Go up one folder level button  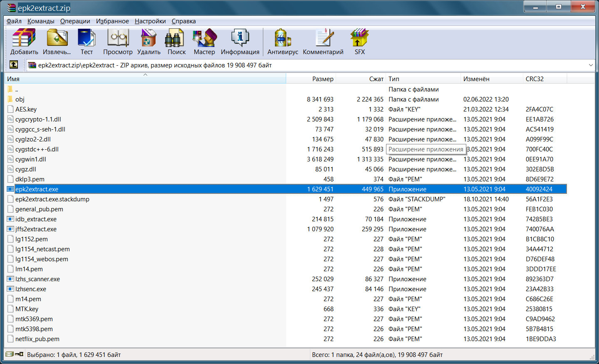[14, 65]
